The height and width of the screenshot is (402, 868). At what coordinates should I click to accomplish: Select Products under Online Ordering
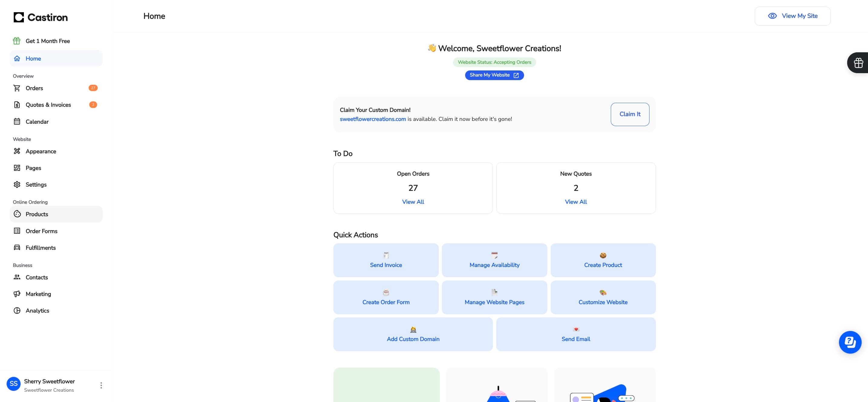coord(56,214)
